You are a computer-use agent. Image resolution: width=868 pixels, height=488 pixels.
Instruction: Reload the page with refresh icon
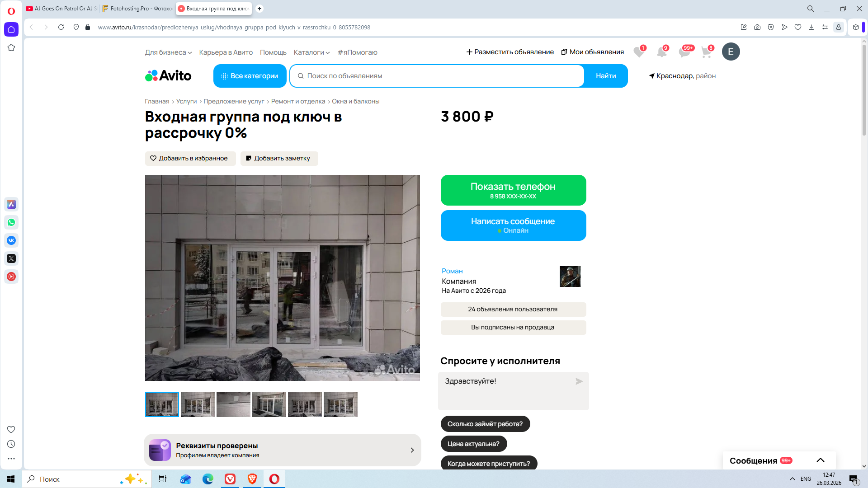(x=61, y=27)
